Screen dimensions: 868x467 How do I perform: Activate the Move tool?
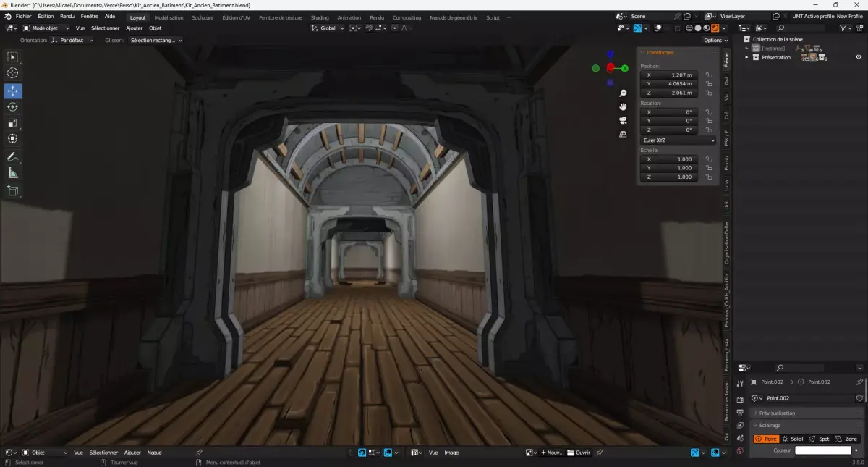13,91
